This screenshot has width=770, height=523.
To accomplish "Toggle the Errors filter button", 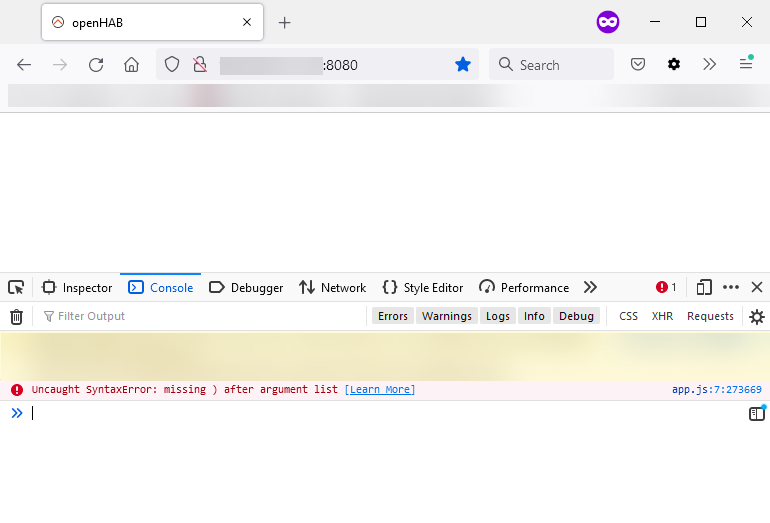I will pyautogui.click(x=392, y=316).
